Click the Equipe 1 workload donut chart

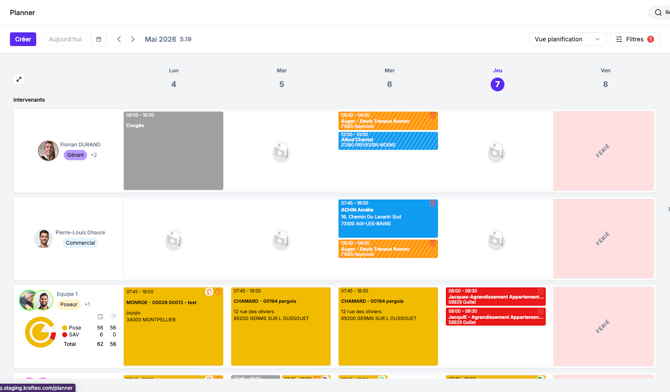coord(40,332)
